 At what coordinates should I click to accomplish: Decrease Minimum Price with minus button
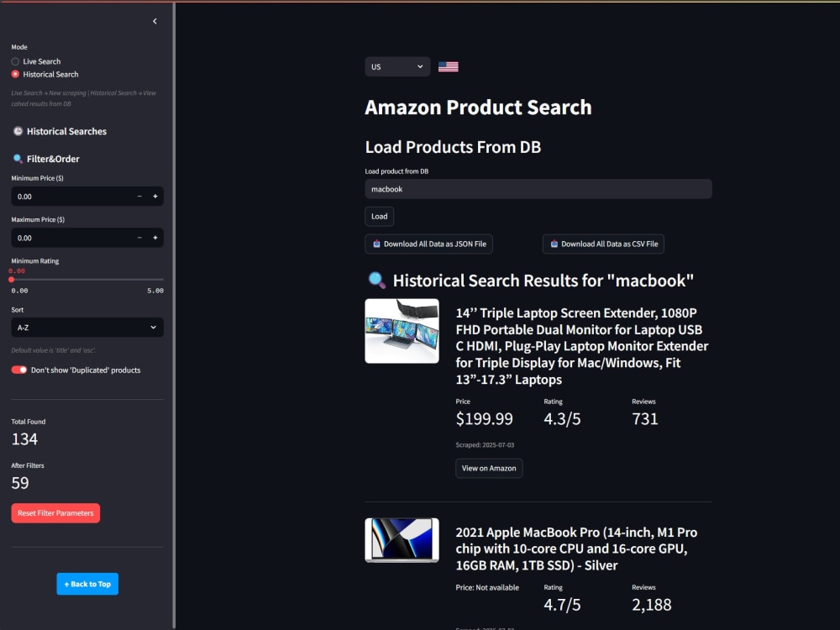(x=139, y=197)
